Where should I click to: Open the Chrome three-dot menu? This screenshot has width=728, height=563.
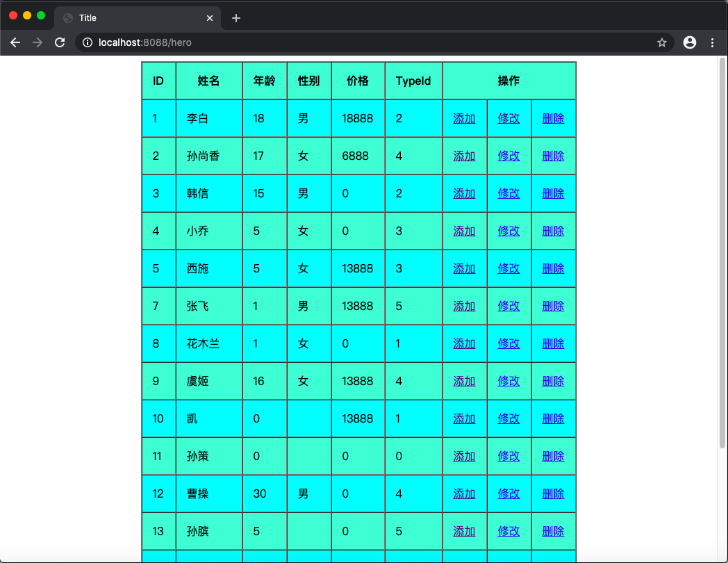point(713,42)
